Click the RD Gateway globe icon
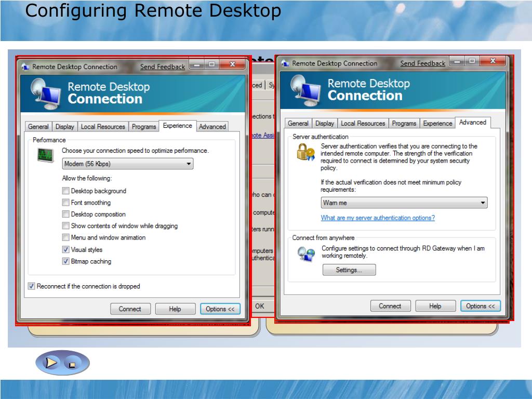532x399 pixels. [306, 254]
